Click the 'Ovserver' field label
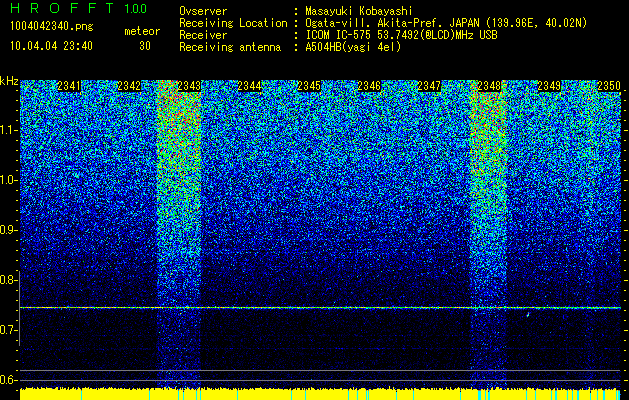Image resolution: width=629 pixels, height=400 pixels. (203, 11)
